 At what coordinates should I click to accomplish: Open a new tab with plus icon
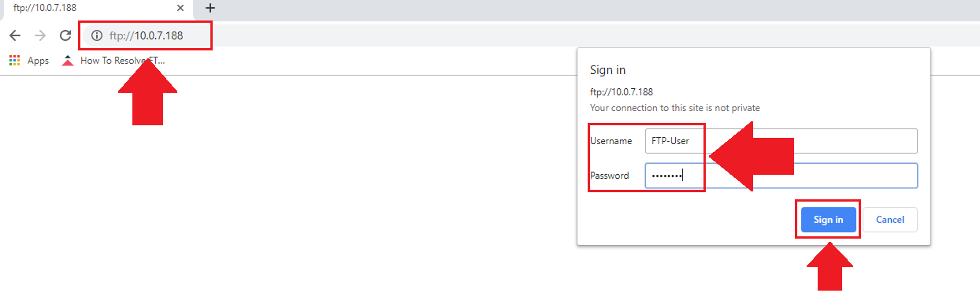210,8
